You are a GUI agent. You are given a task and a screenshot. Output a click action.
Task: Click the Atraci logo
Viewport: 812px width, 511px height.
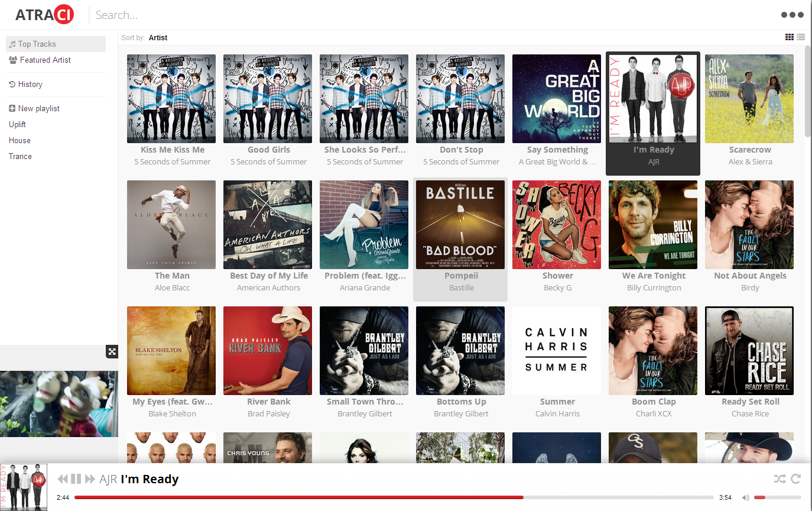(x=44, y=15)
